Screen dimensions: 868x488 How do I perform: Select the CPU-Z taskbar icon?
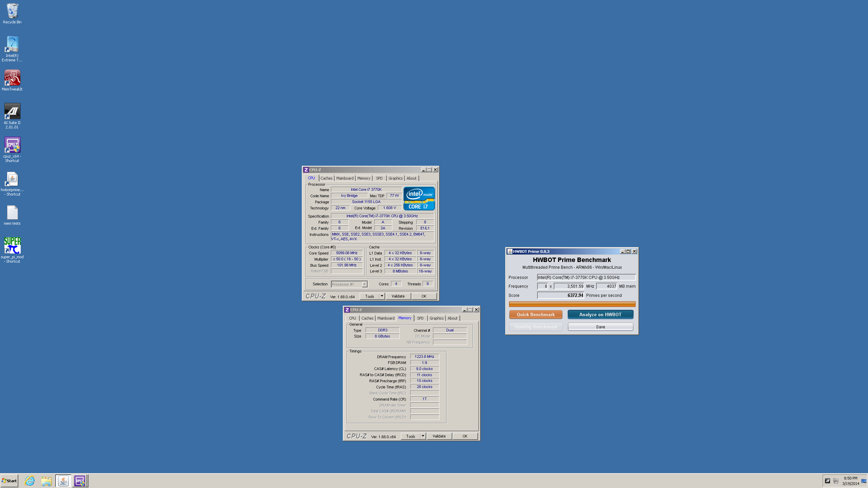tap(80, 481)
